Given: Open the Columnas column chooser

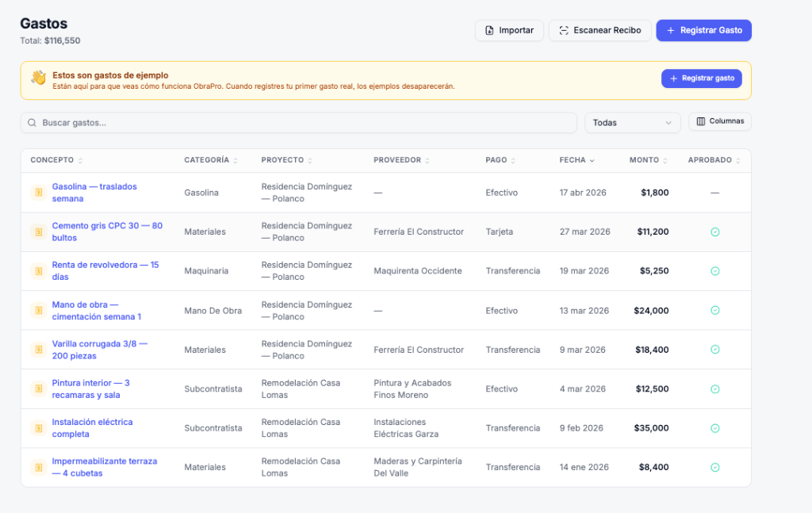Looking at the screenshot, I should (x=720, y=121).
